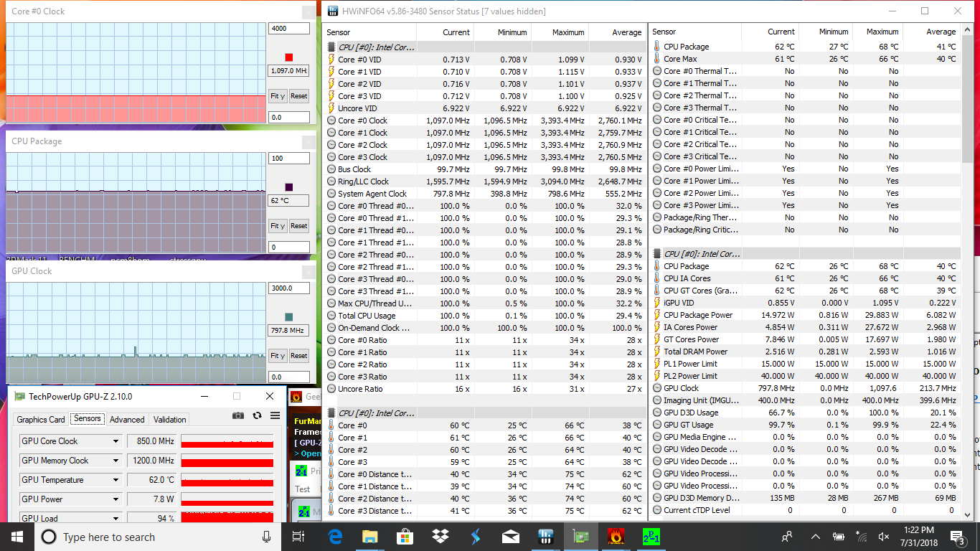The height and width of the screenshot is (551, 980).
Task: Click the Core #0 Clock maximum value field
Action: (288, 29)
